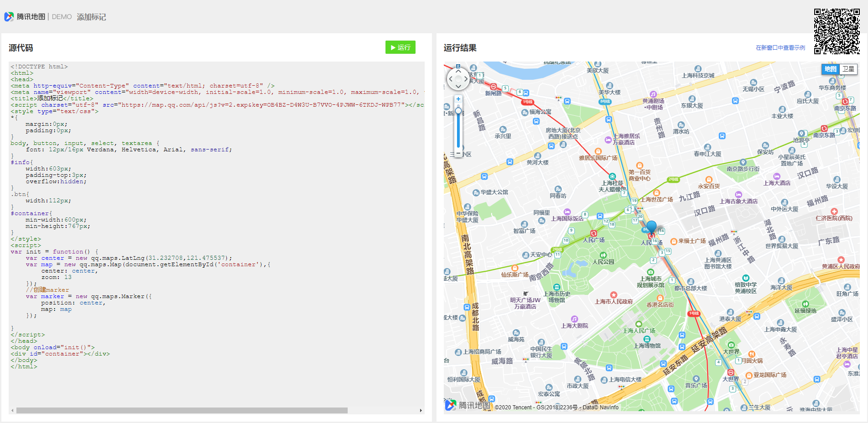Click the 运行结果 panel heading
Viewport: 868px width, 423px height.
[x=460, y=48]
